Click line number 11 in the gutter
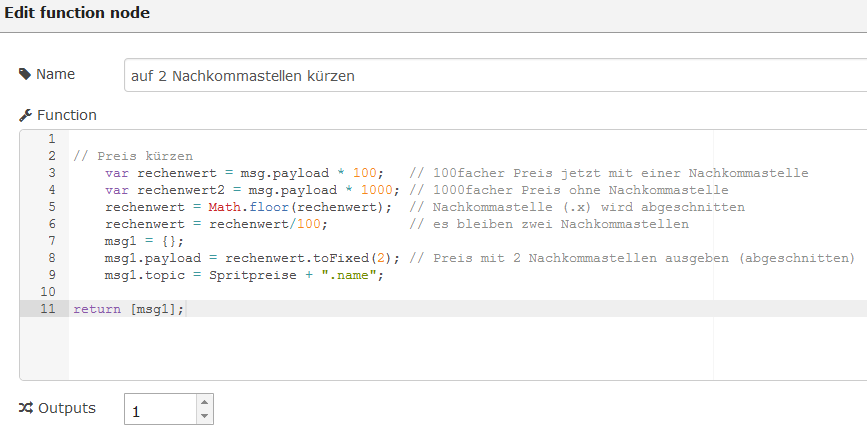Screen dimensions: 867x431 coord(48,309)
